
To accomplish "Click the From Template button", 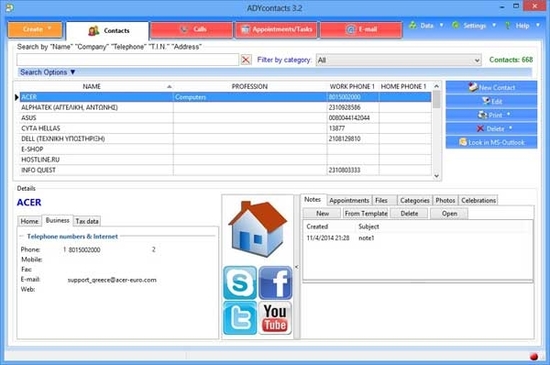I will tap(366, 213).
